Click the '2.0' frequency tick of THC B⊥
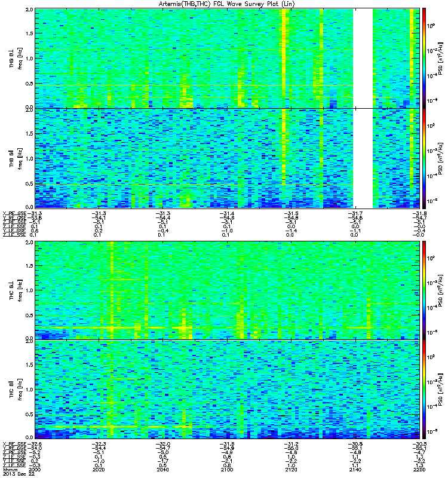Screen dimensions: 448x478 [29, 243]
